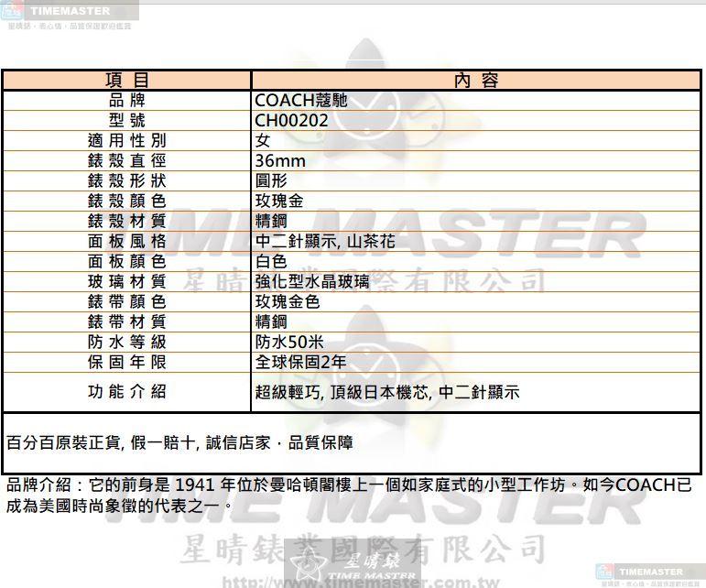Image resolution: width=706 pixels, height=588 pixels.
Task: Click the TIMEMASTER logo at top left
Action: click(69, 14)
